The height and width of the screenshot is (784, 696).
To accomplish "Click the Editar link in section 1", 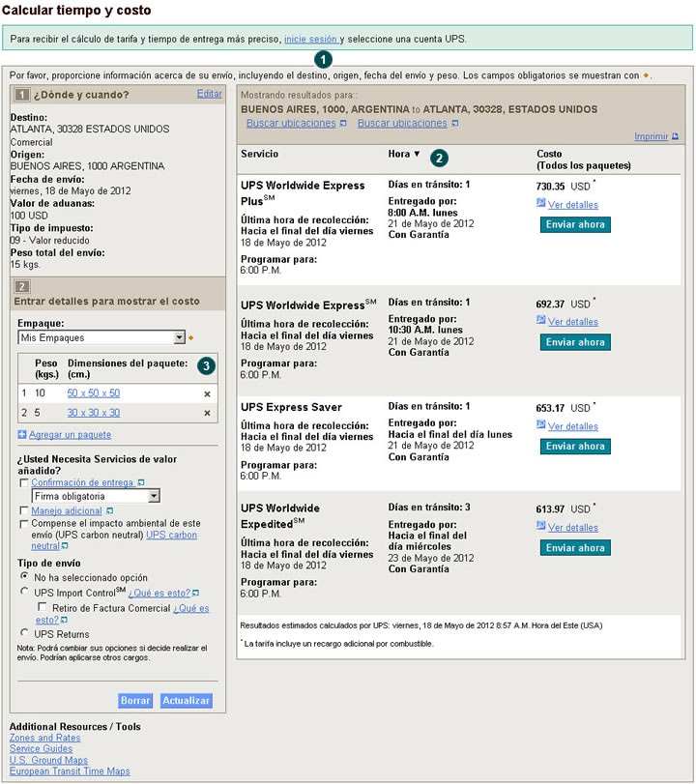I will click(x=209, y=94).
